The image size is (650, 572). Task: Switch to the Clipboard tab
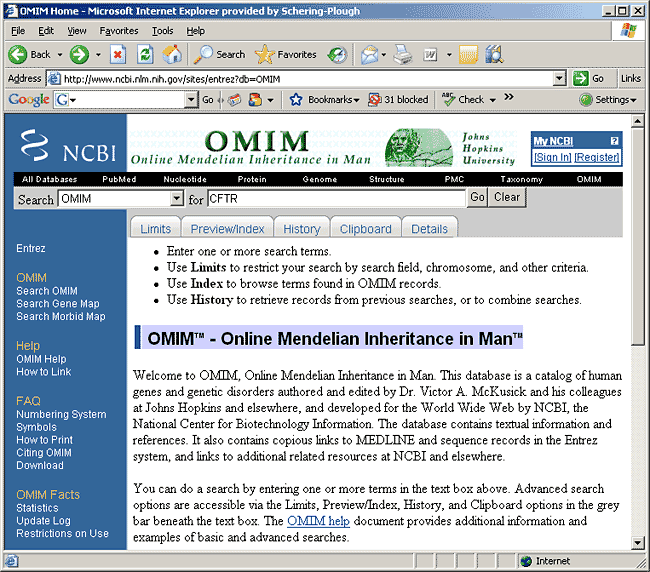coord(366,227)
